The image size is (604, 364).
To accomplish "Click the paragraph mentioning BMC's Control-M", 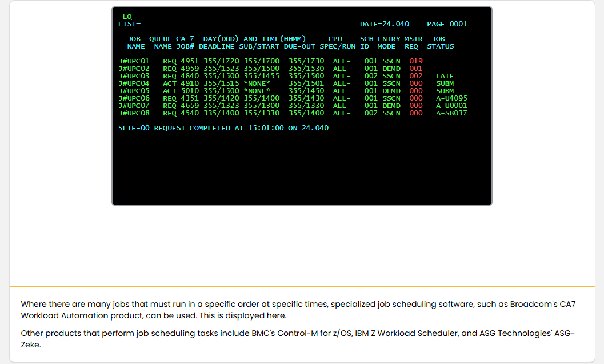I will coord(298,339).
